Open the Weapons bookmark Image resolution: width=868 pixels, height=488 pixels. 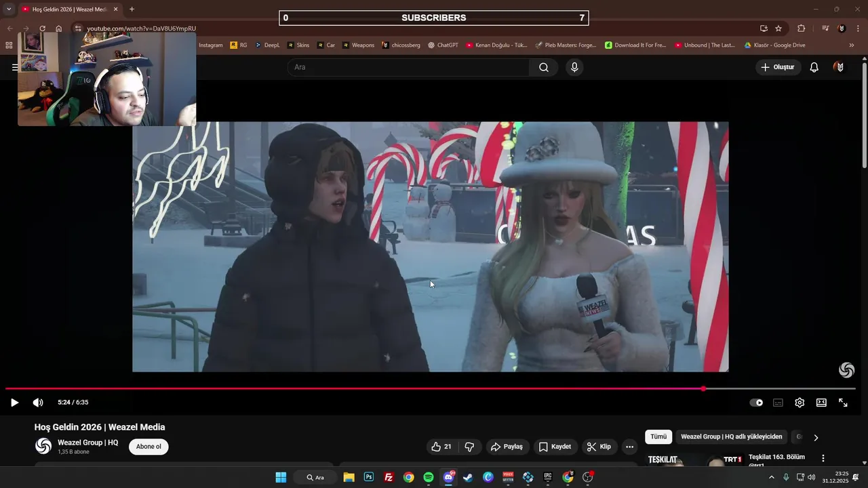[x=358, y=45]
